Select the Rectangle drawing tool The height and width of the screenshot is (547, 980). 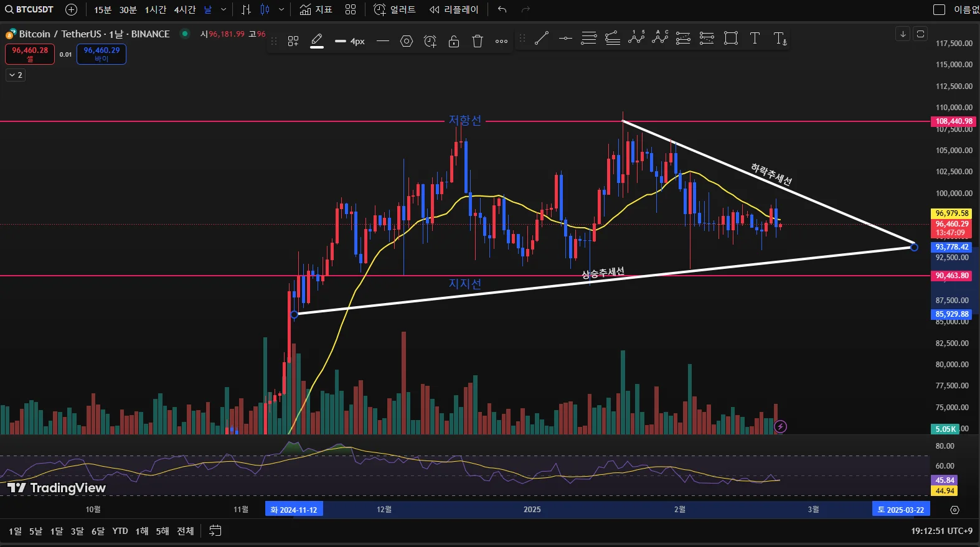[x=731, y=38]
